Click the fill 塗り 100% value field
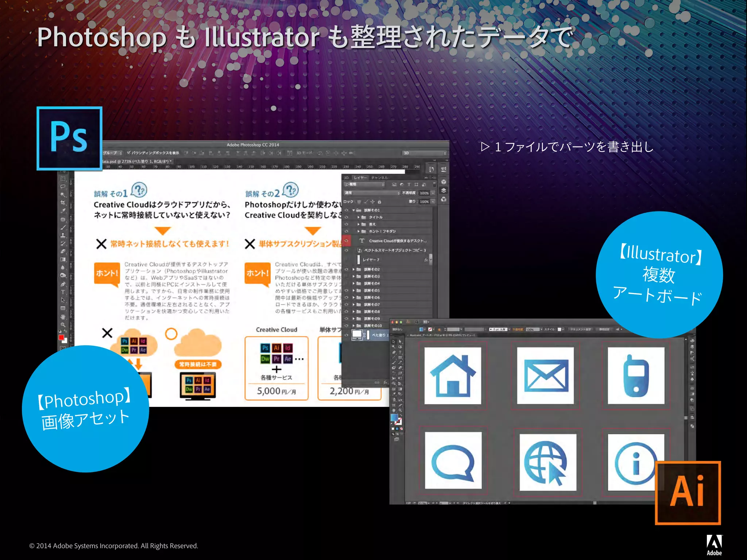Screen dimensions: 747x560 (x=424, y=202)
